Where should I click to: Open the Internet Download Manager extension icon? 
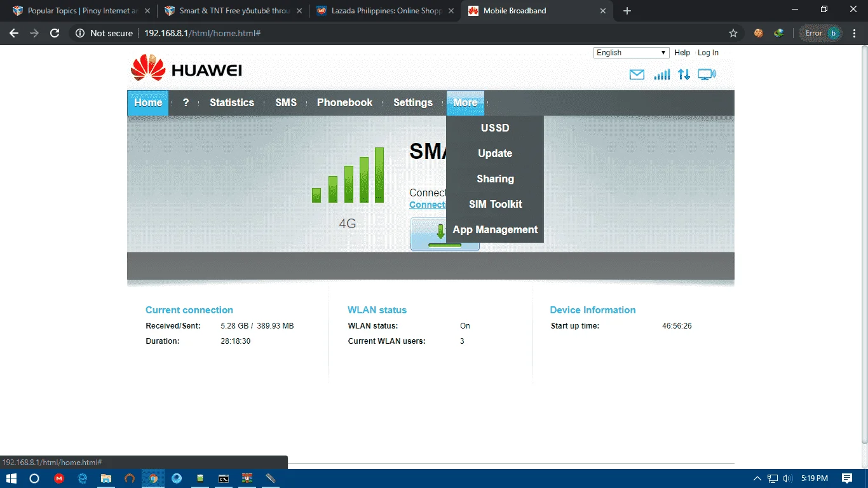(x=778, y=33)
